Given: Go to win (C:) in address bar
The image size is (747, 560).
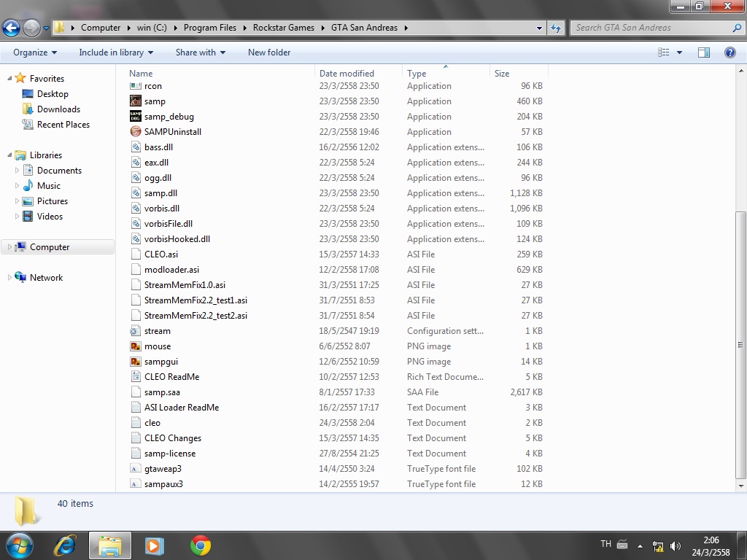Looking at the screenshot, I should pyautogui.click(x=152, y=28).
